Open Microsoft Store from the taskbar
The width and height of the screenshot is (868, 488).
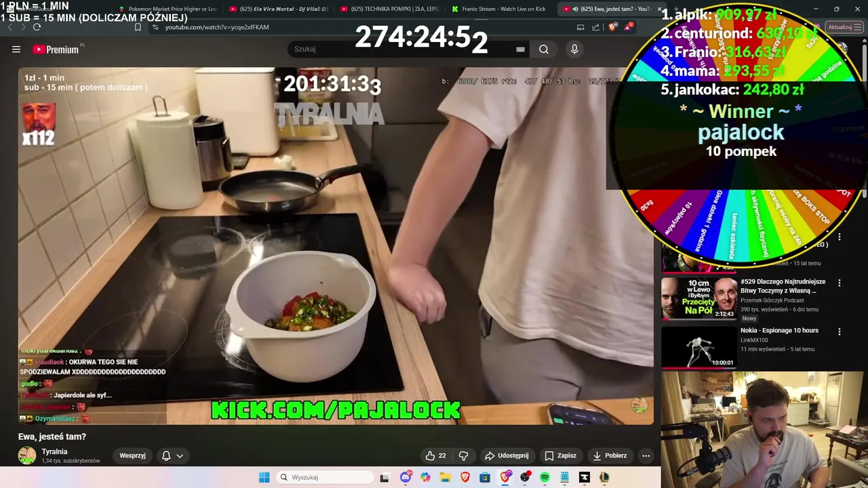pyautogui.click(x=485, y=477)
